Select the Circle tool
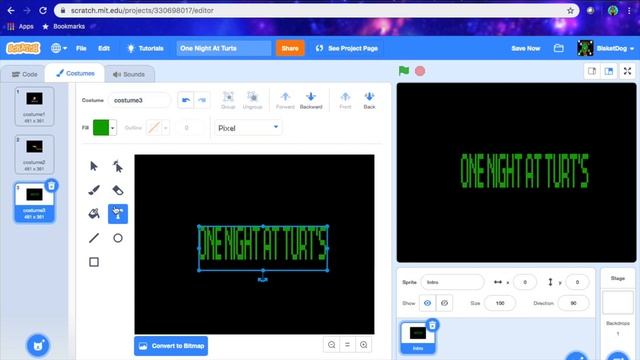Image resolution: width=640 pixels, height=360 pixels. [x=118, y=238]
